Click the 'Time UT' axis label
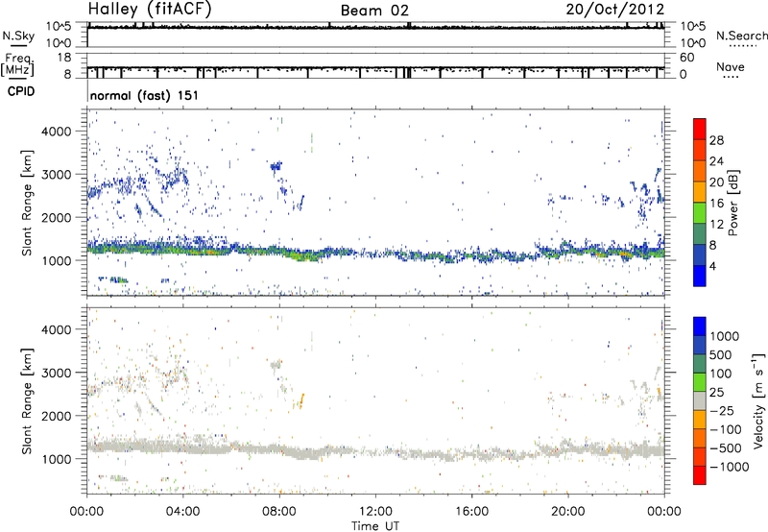 pos(375,526)
